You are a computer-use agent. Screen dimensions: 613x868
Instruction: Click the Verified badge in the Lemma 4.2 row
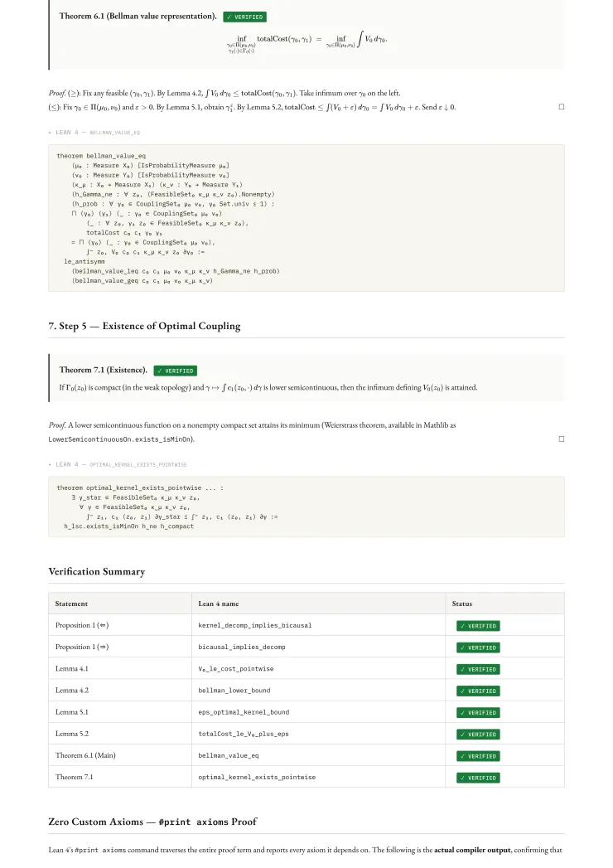pyautogui.click(x=478, y=691)
